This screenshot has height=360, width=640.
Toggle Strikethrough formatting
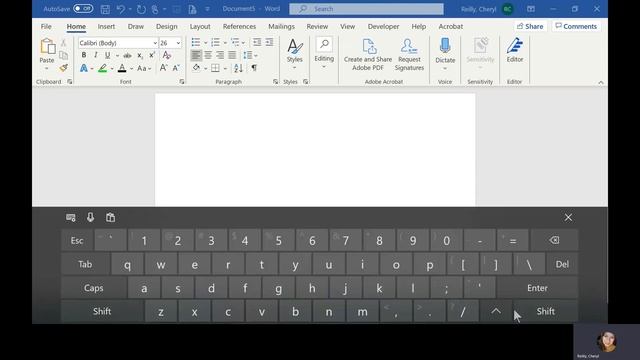127,55
